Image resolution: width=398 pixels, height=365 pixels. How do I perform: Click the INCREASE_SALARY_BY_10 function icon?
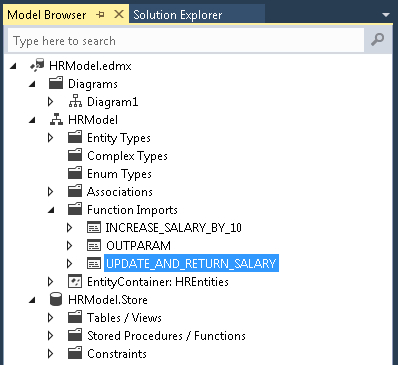[94, 228]
